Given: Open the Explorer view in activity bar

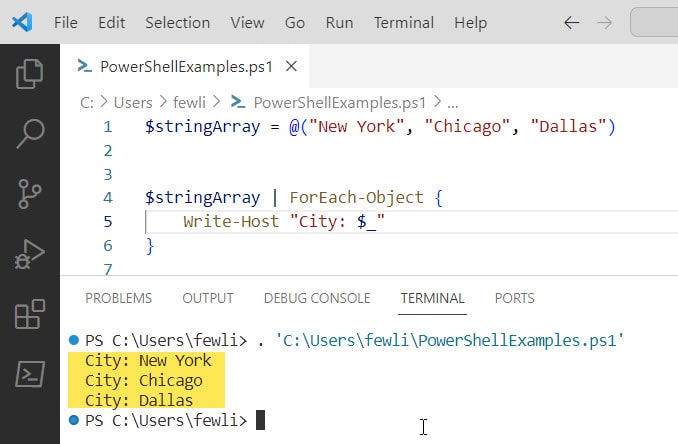Looking at the screenshot, I should pyautogui.click(x=29, y=73).
